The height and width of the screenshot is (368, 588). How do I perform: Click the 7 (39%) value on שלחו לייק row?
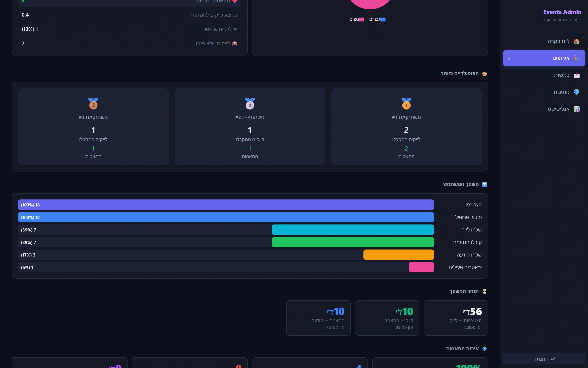coord(28,230)
